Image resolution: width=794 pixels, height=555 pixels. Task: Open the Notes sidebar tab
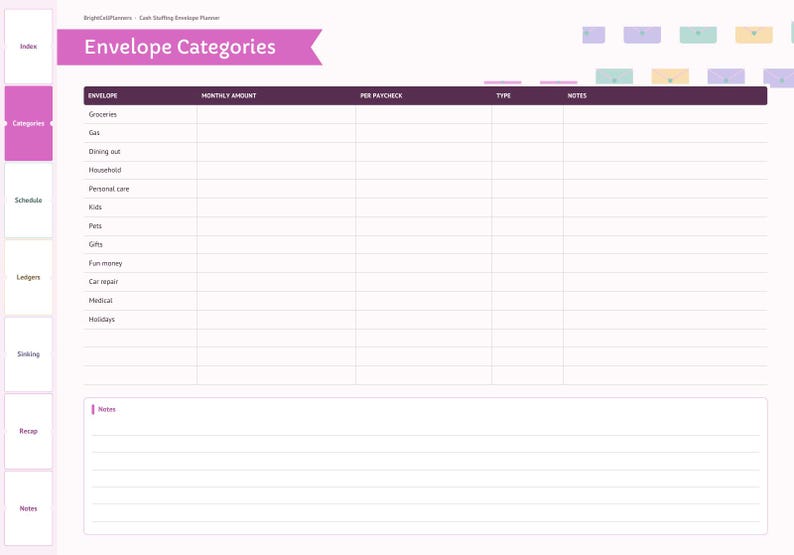28,508
